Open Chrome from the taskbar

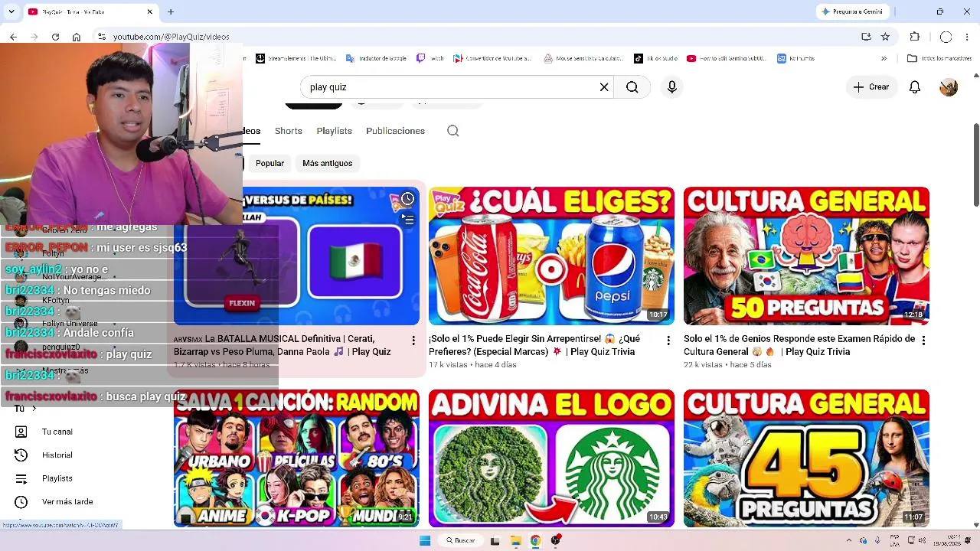coord(535,540)
